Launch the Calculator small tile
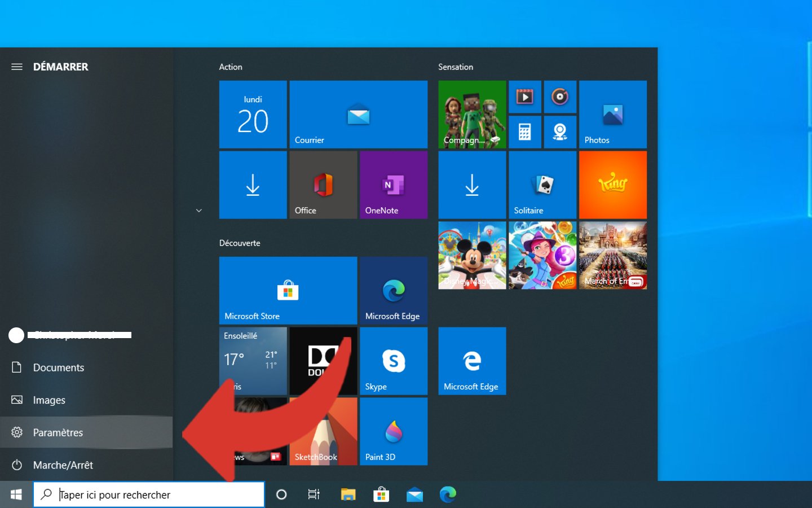The width and height of the screenshot is (812, 508). 525,132
